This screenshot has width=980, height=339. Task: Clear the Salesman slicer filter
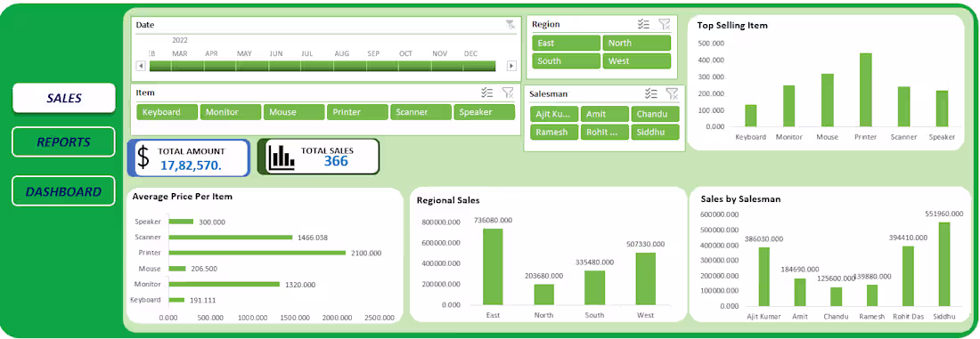(672, 93)
